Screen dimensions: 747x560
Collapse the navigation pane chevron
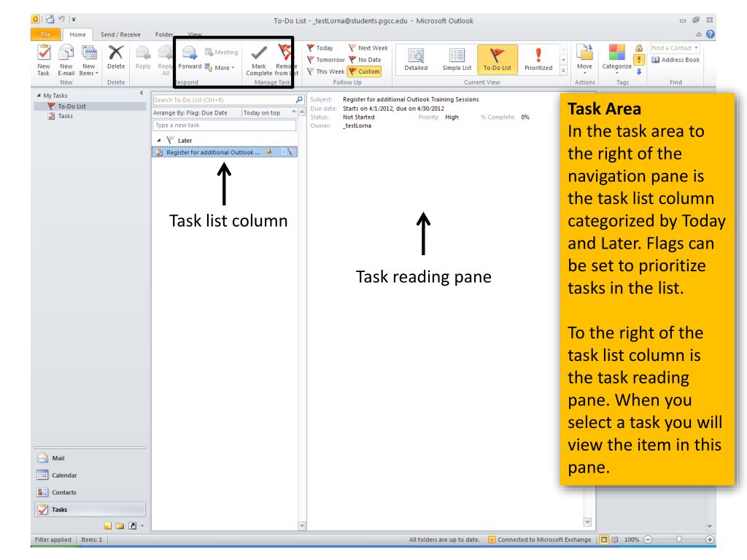click(x=142, y=93)
